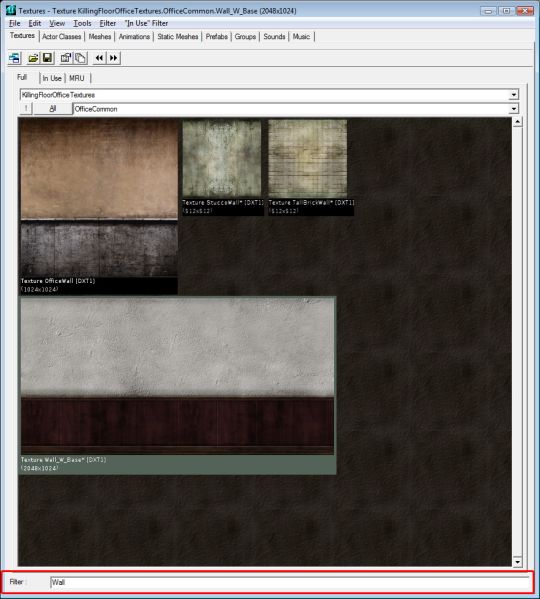540x599 pixels.
Task: Click the scrollbar down arrow
Action: coord(517,562)
